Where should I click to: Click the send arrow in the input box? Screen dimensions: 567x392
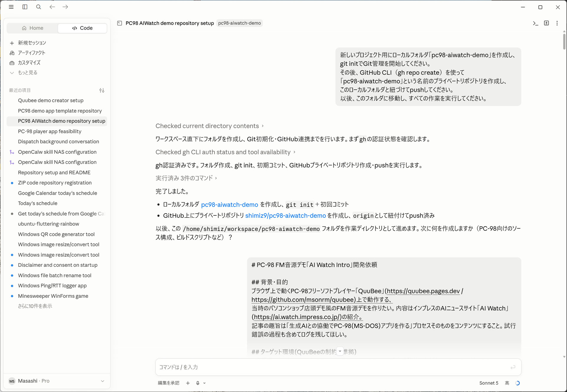pos(513,367)
